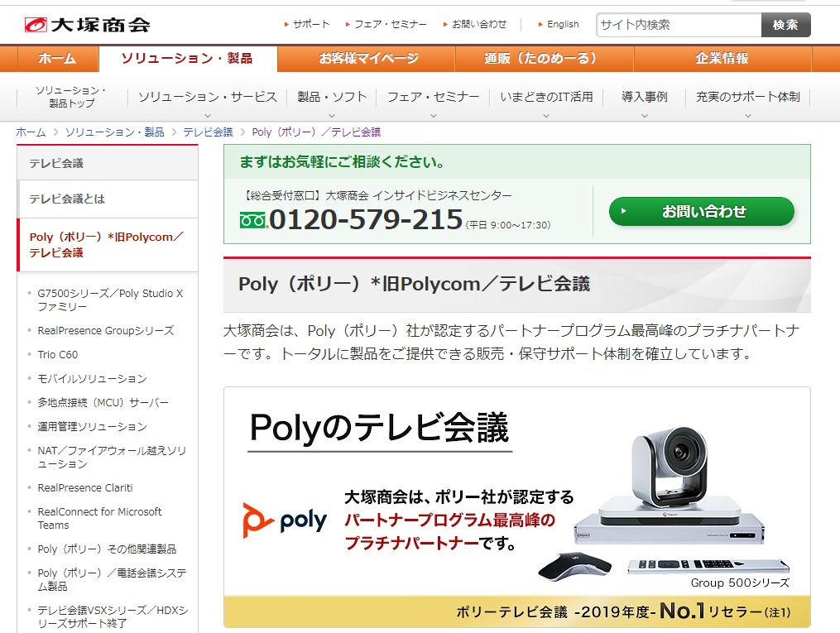Expand the 充実のサポート体制 dropdown

(x=748, y=98)
